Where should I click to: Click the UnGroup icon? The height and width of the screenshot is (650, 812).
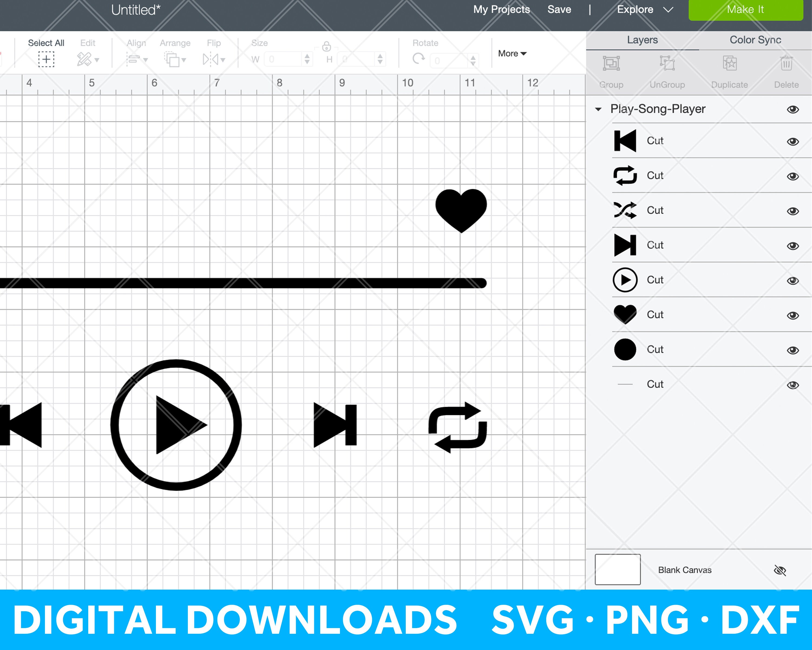click(x=667, y=63)
